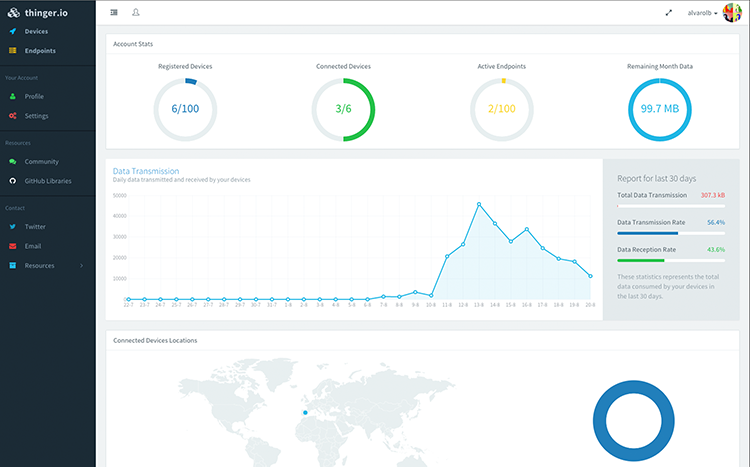Screen dimensions: 750x467
Task: Click the blue Resources box icon
Action: click(x=13, y=266)
